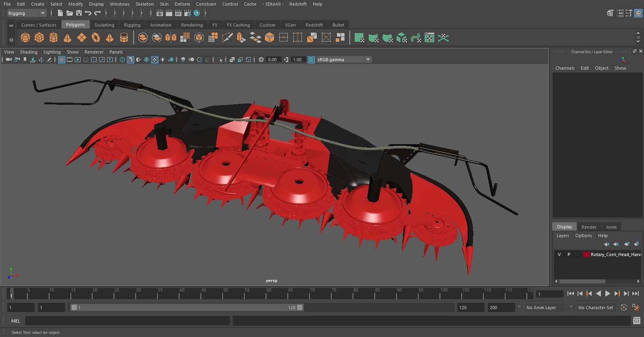Viewport: 644px width, 337px height.
Task: Click the polygon torus shelf icon
Action: [x=96, y=38]
